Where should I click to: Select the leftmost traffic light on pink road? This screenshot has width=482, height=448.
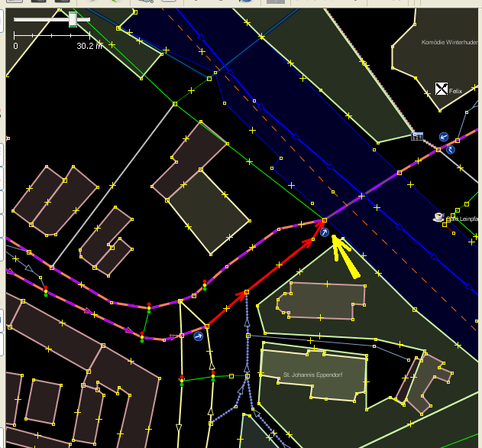(x=46, y=291)
